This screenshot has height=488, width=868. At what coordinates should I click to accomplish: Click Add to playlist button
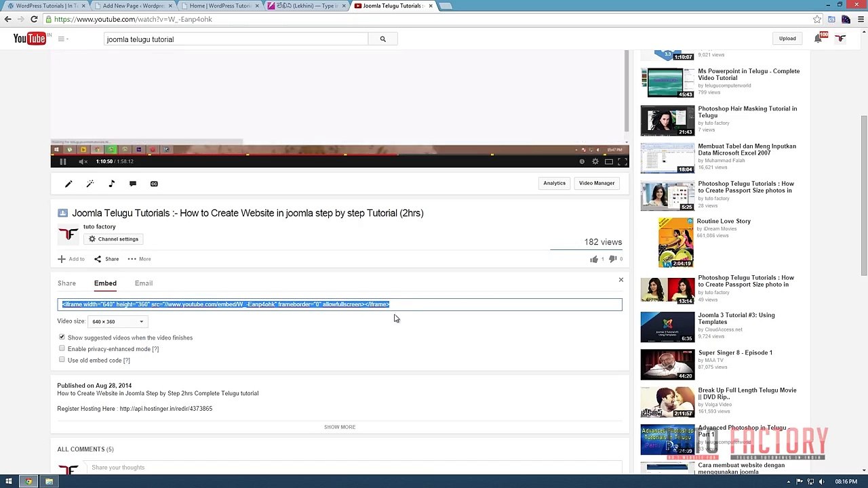71,259
